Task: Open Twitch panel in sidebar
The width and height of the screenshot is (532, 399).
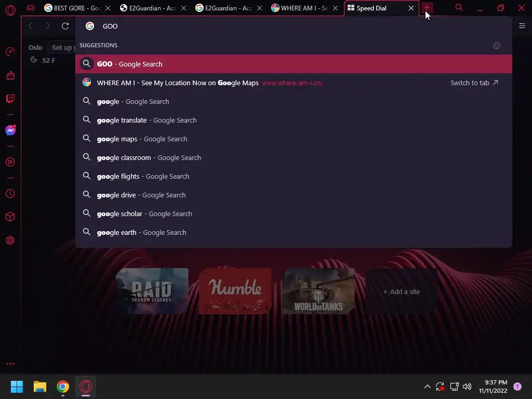Action: tap(10, 99)
